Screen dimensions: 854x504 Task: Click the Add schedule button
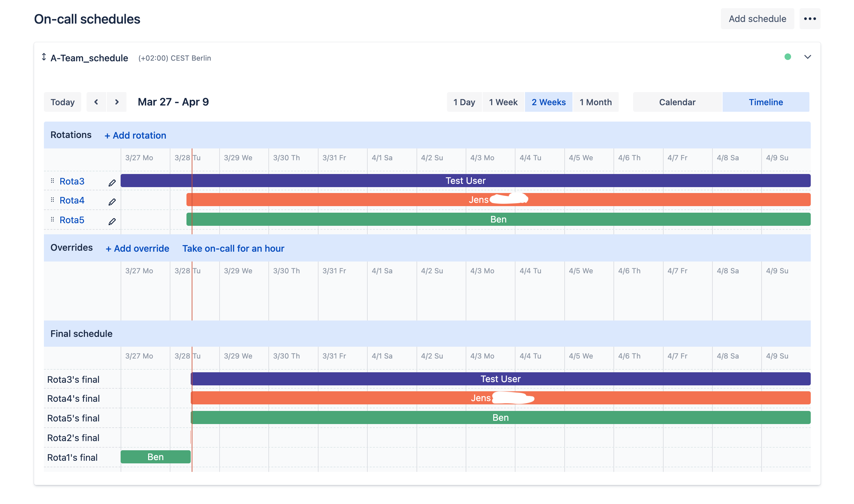[x=758, y=19]
